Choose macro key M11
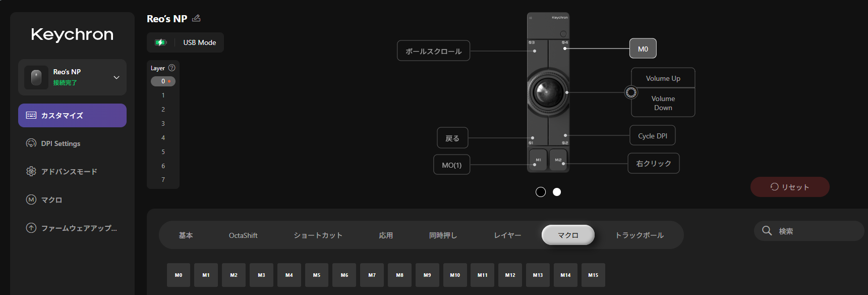The height and width of the screenshot is (295, 868). 483,275
